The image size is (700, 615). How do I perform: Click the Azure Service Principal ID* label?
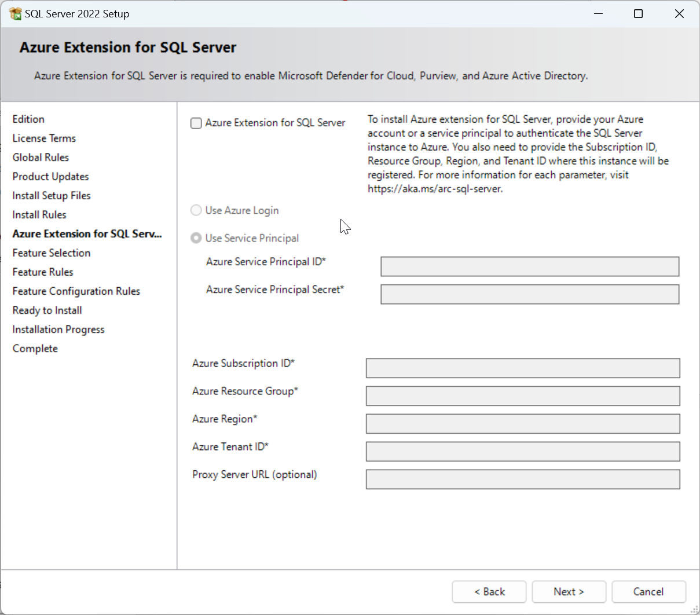(x=266, y=261)
